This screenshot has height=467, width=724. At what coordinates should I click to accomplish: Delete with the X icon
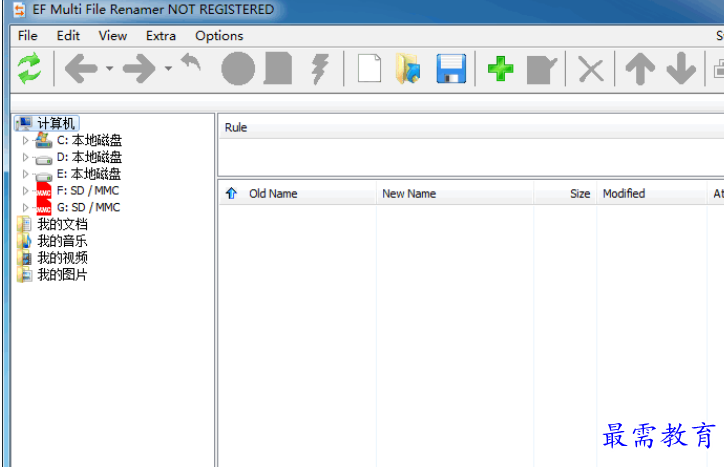591,70
